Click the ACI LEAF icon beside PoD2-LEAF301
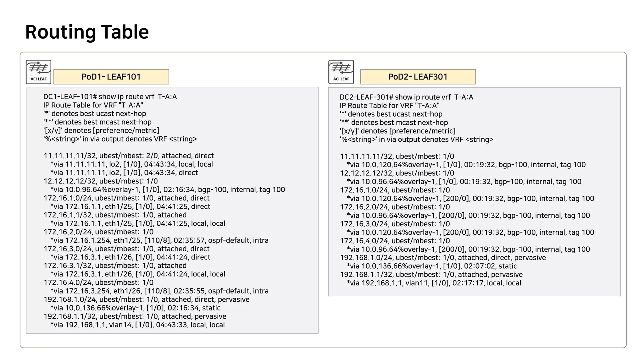 [341, 72]
